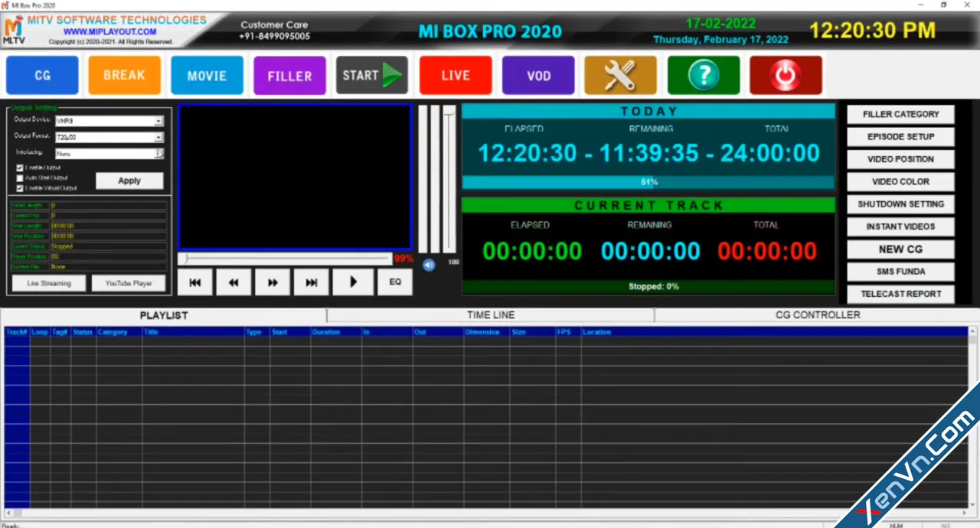Open INSTANT VIDEOS
This screenshot has width=980, height=528.
point(900,227)
